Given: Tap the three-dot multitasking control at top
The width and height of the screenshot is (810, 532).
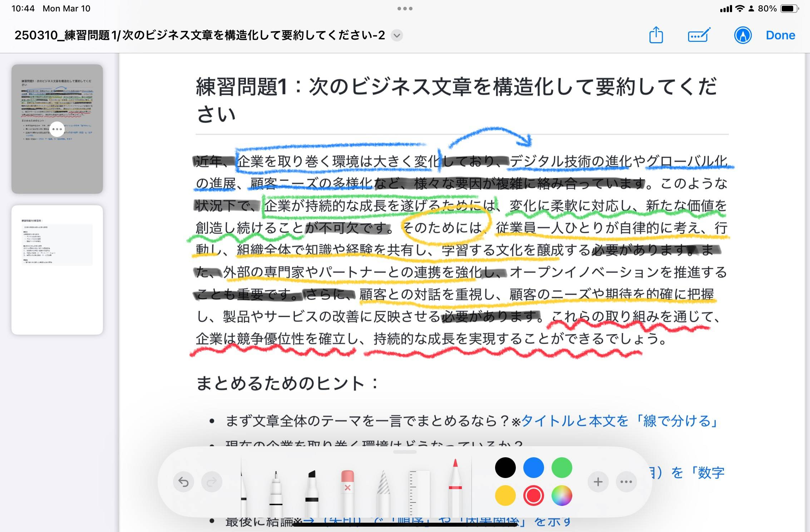Looking at the screenshot, I should (x=405, y=9).
